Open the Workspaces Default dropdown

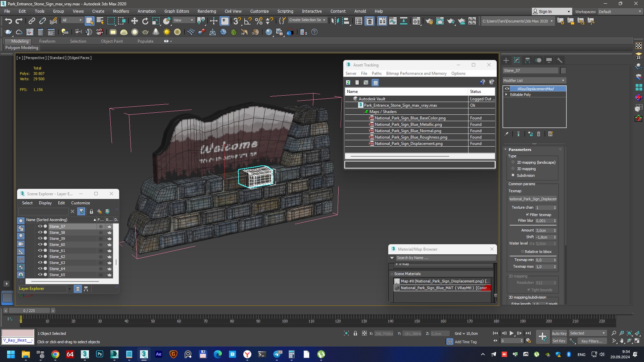[620, 12]
